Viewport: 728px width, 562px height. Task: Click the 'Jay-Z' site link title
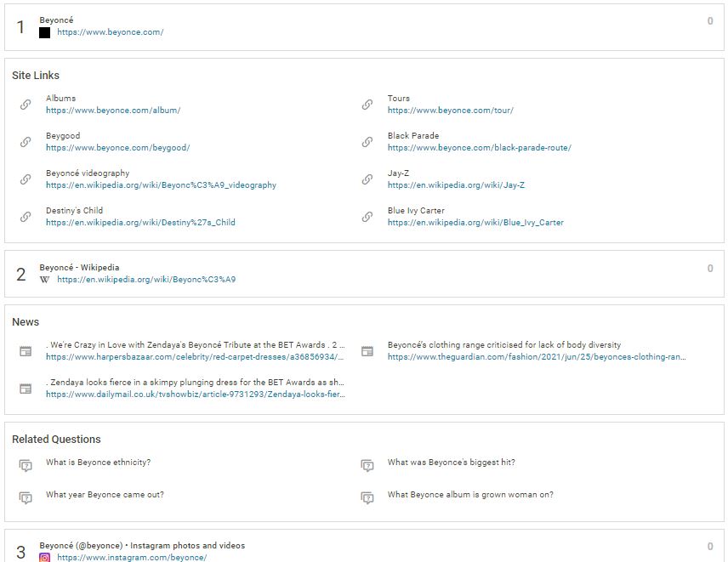point(398,173)
